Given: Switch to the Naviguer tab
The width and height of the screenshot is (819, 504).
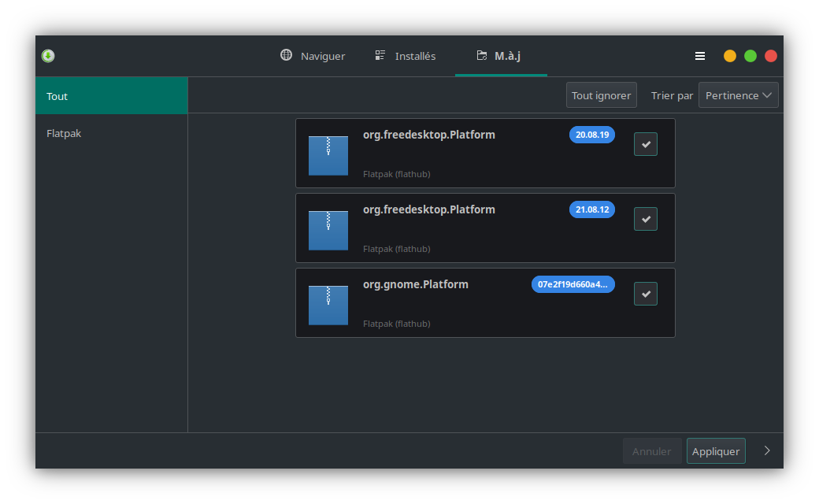Looking at the screenshot, I should (x=313, y=56).
